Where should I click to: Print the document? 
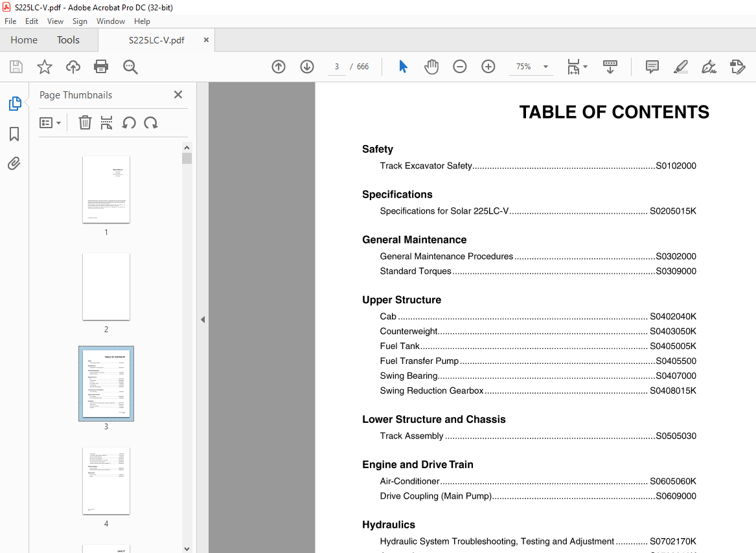(x=101, y=67)
